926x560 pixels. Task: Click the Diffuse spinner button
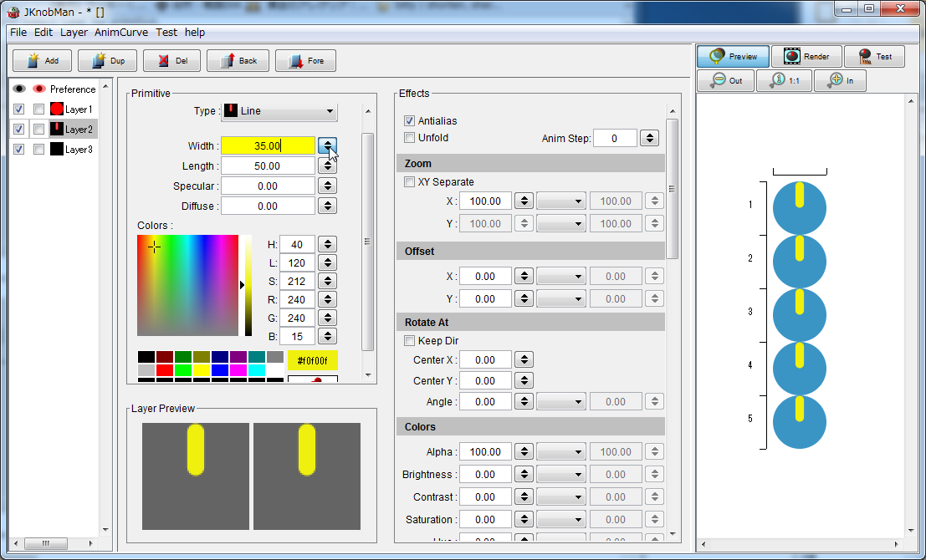(328, 206)
